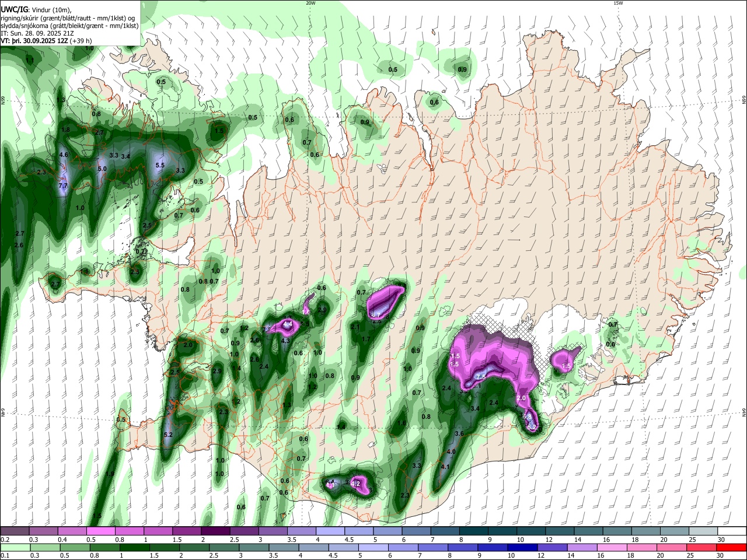
Task: Click the '1.8' precipitation value in the northwest
Action: click(x=66, y=129)
